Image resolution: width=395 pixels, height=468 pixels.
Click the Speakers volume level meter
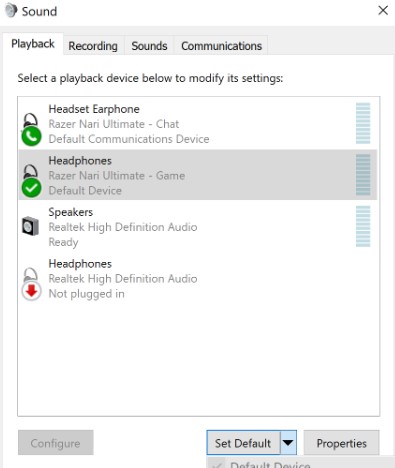(363, 226)
